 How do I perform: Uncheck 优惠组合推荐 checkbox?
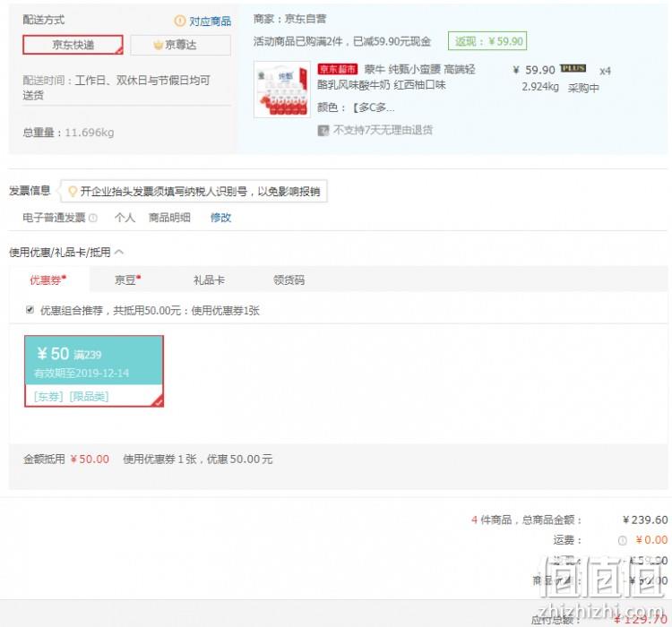(30, 309)
